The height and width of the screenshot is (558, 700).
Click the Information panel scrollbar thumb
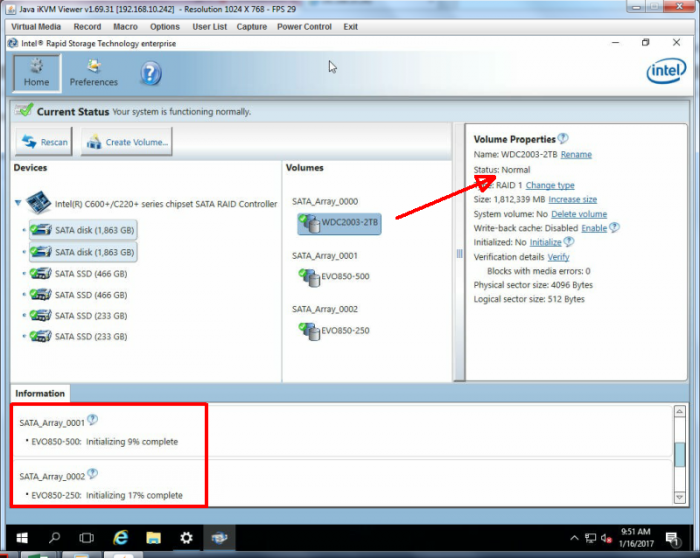tap(680, 454)
